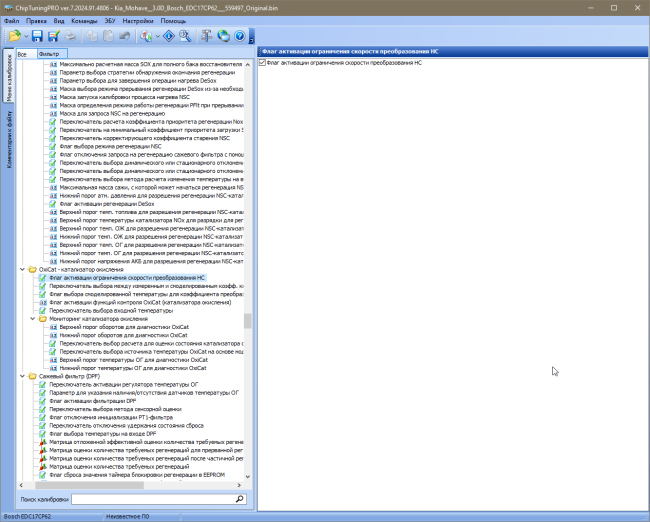The height and width of the screenshot is (522, 650).
Task: Click numeric icon beside Маска запуска калибровки нагрева NSC
Action: 53,97
